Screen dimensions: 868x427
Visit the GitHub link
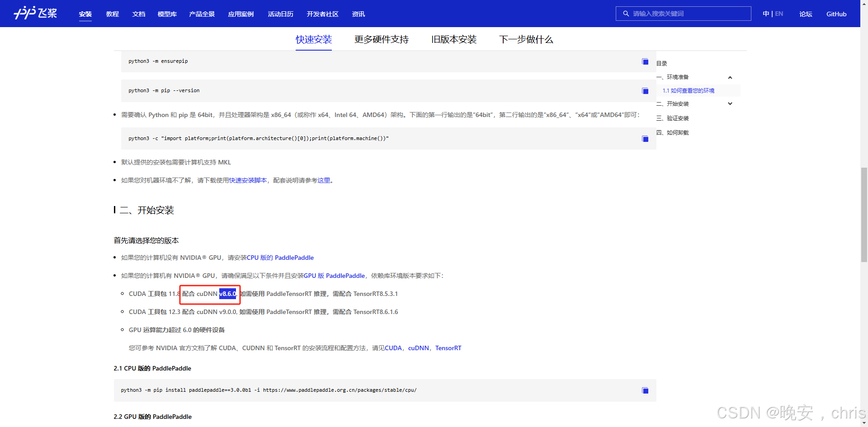(836, 14)
